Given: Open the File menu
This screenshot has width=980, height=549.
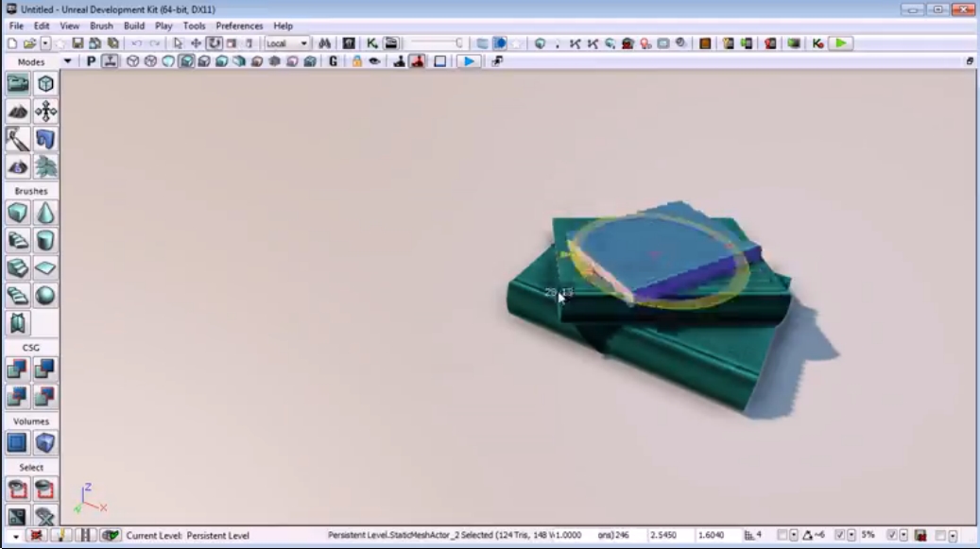Looking at the screenshot, I should (x=16, y=26).
